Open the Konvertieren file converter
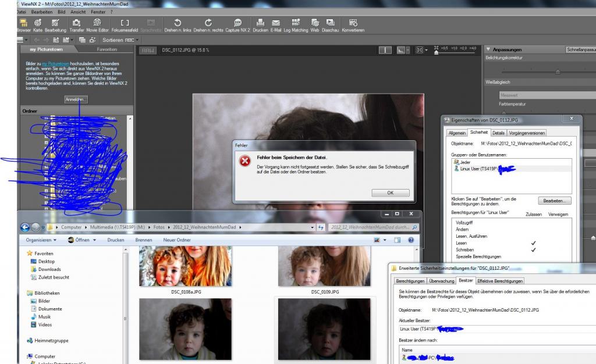The width and height of the screenshot is (596, 364). click(x=353, y=25)
